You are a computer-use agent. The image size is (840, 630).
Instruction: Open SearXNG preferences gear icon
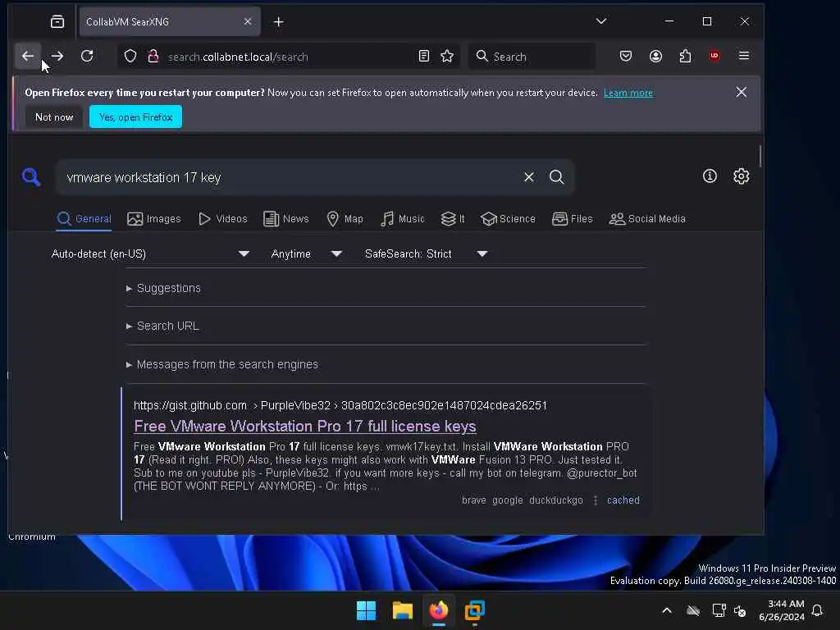(x=741, y=176)
